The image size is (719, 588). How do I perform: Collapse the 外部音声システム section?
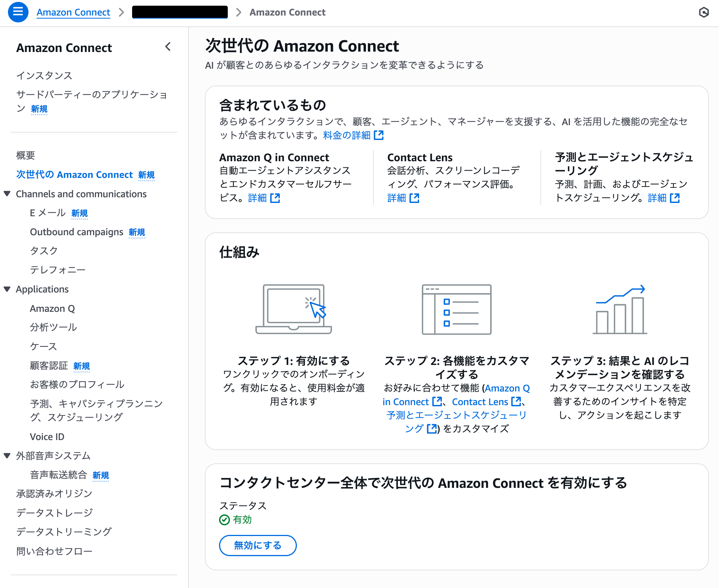[x=7, y=456]
